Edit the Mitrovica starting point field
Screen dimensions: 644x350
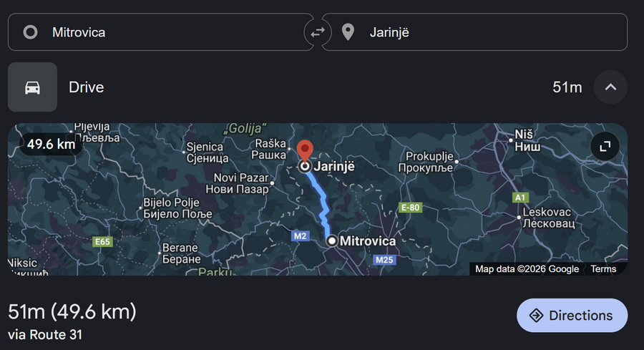(161, 32)
